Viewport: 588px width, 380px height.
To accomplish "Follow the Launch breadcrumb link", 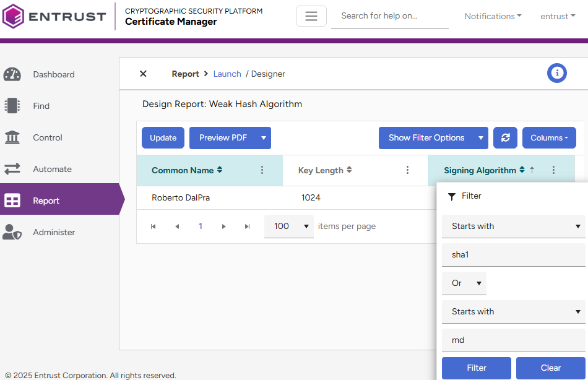I will (x=227, y=74).
